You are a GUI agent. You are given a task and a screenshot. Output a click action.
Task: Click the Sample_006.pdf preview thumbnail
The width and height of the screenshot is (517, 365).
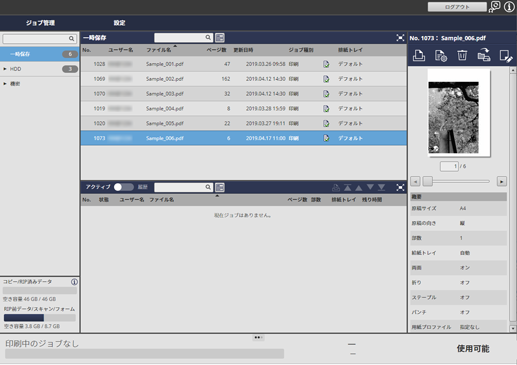[459, 113]
